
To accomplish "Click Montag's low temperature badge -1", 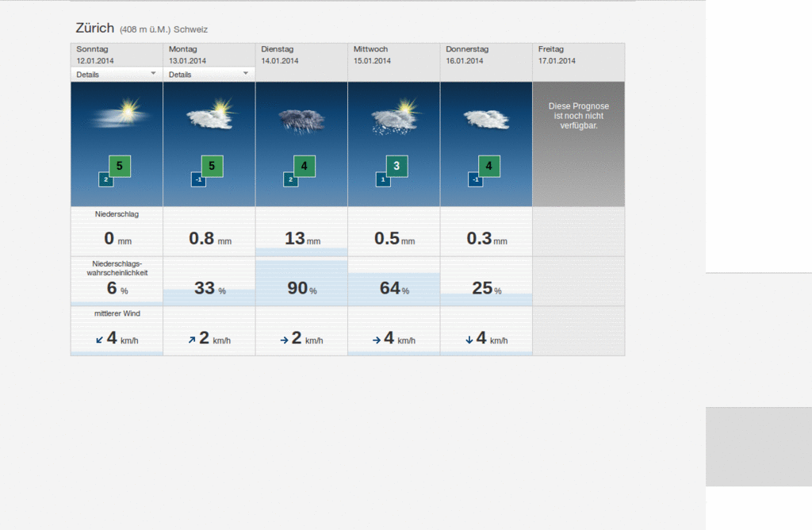I will [x=198, y=180].
